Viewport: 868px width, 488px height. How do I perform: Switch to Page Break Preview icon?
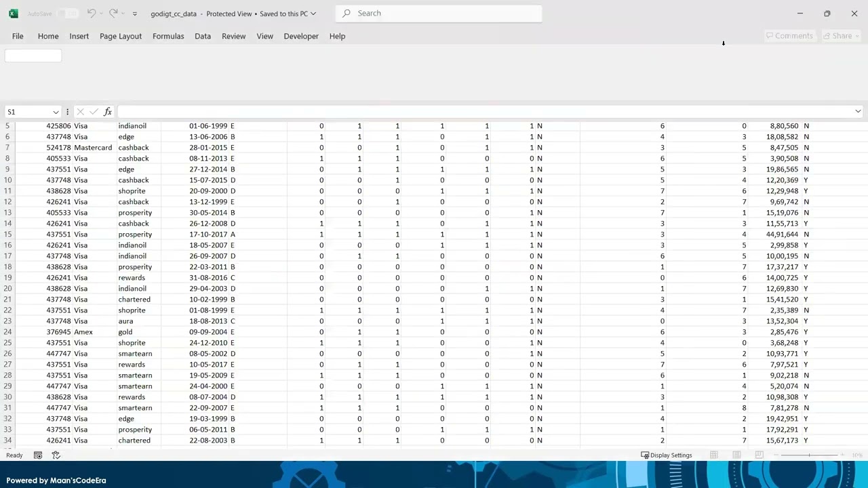click(x=759, y=455)
